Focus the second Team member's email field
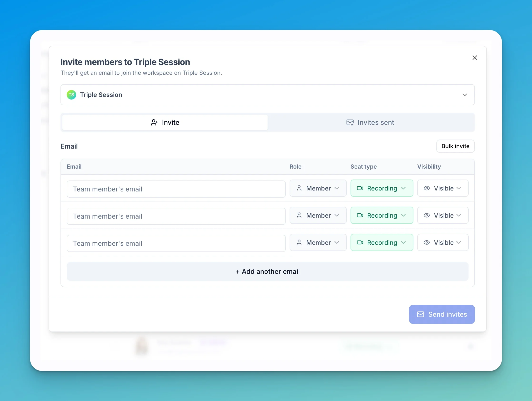The image size is (532, 401). click(x=176, y=216)
